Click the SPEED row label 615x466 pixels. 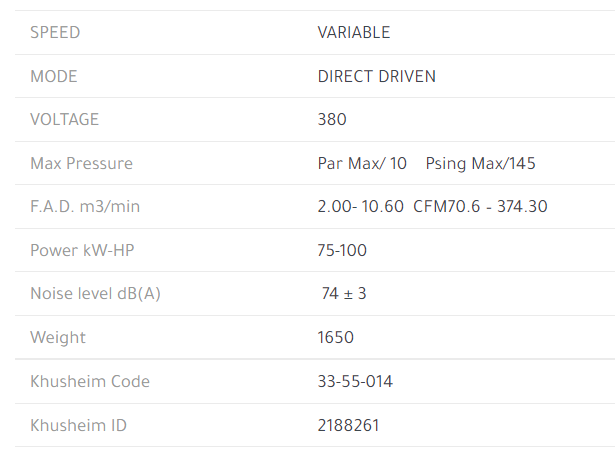tap(55, 33)
